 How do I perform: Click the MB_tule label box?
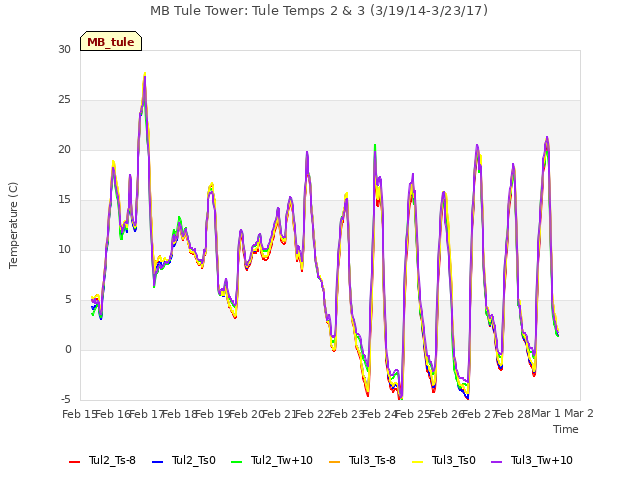[111, 41]
